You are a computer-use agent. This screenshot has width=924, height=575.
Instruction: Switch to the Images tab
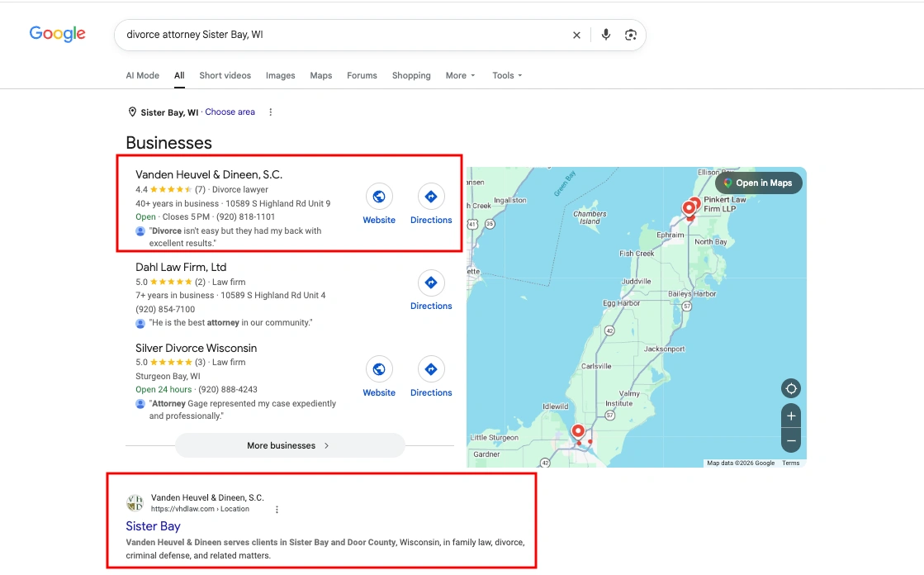coord(281,75)
